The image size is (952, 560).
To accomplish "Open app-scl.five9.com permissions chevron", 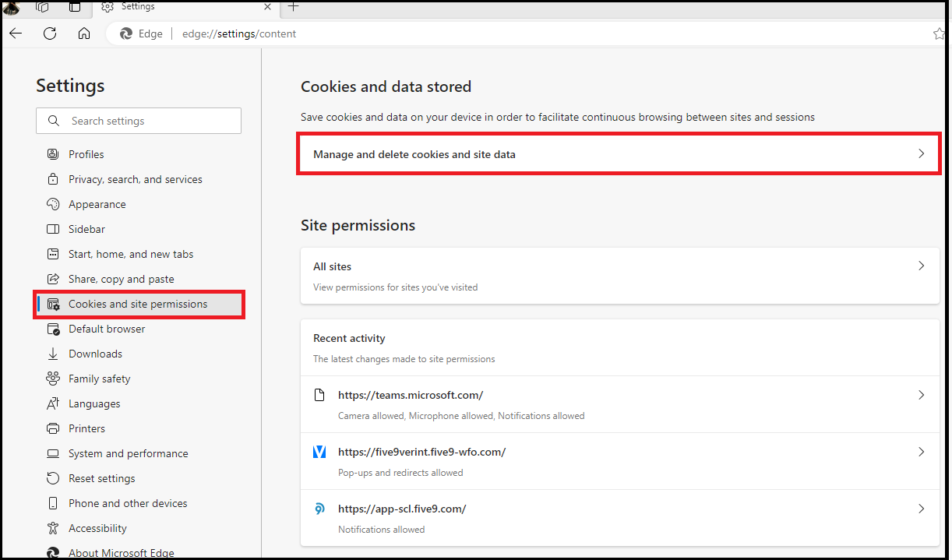I will click(x=921, y=509).
